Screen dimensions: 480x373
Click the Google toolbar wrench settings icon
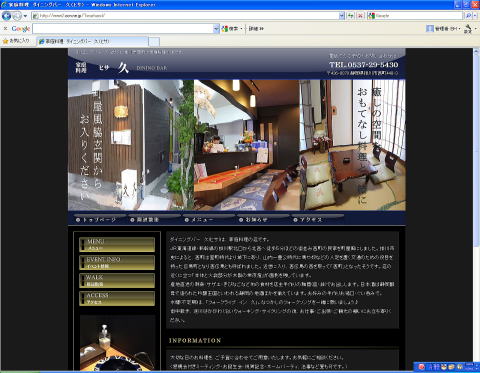tap(468, 29)
